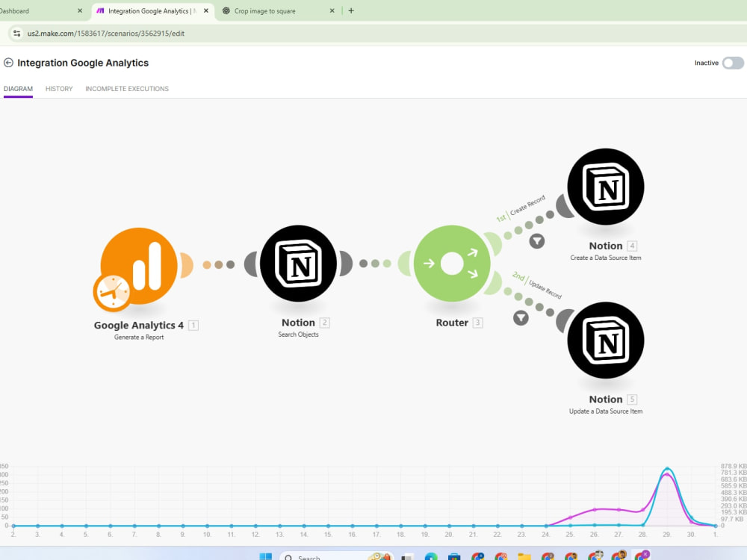
Task: Click the back arrow beside Integration Google Analytics
Action: 8,63
